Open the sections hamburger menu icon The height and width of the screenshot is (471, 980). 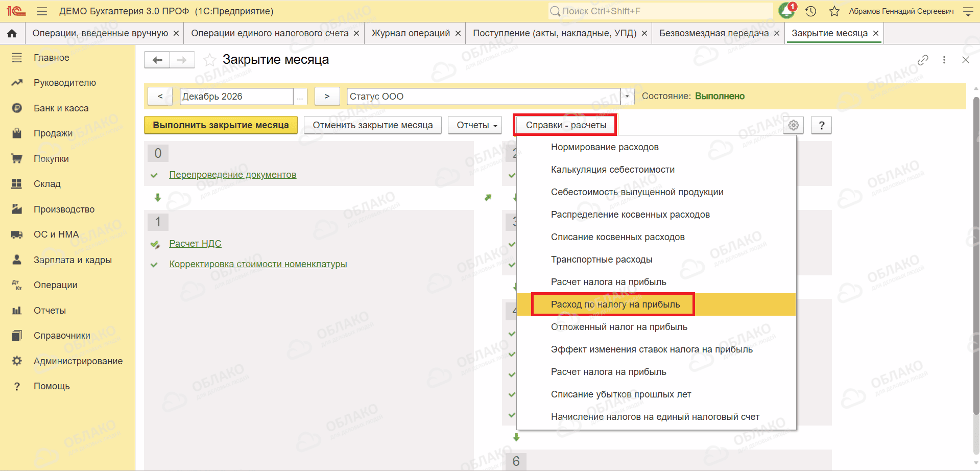[x=42, y=11]
